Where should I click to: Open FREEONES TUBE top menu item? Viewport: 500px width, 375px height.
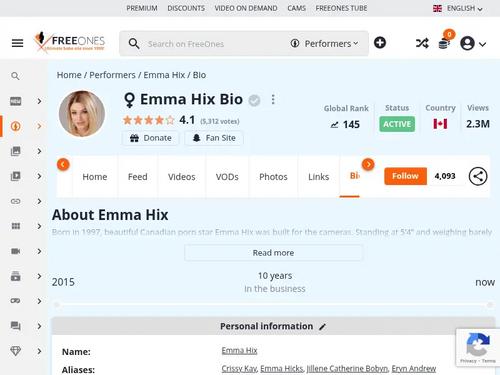click(x=341, y=8)
